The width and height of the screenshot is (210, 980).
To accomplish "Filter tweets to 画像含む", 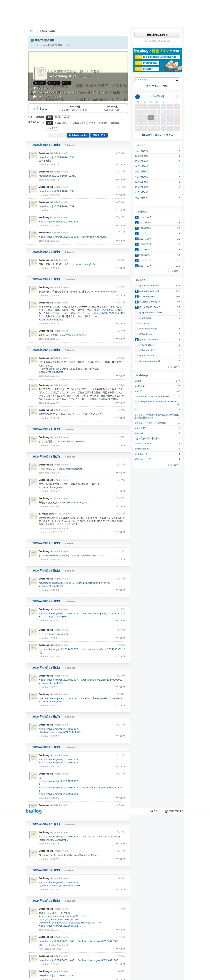I will tap(115, 123).
